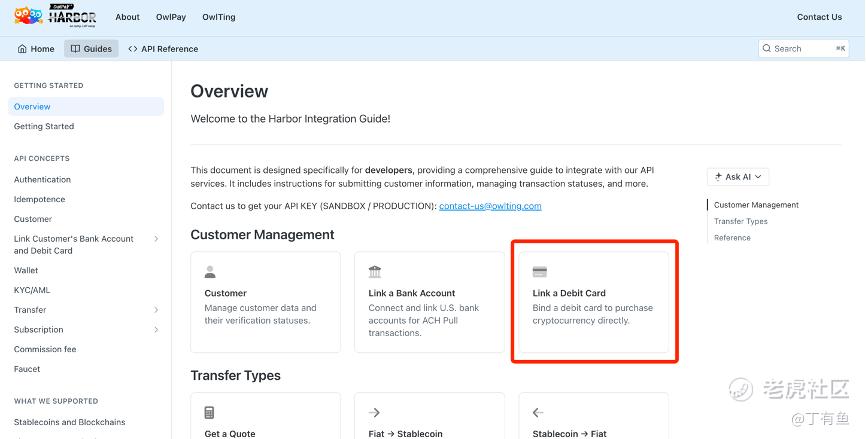Expand Link Customer's Bank Account and Debit Card chevron

point(156,239)
